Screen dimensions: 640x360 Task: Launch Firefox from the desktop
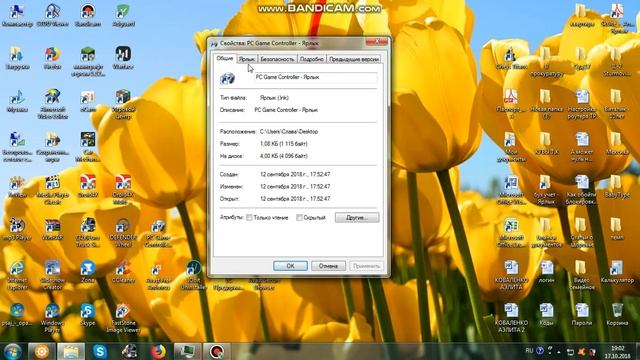pos(52,58)
